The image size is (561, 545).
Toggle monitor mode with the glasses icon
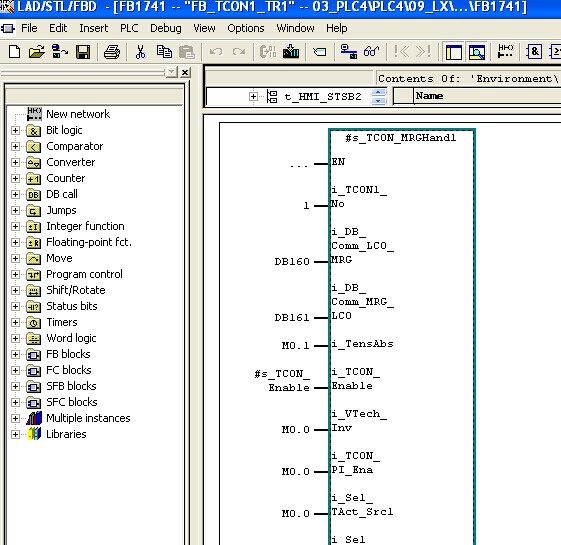371,52
